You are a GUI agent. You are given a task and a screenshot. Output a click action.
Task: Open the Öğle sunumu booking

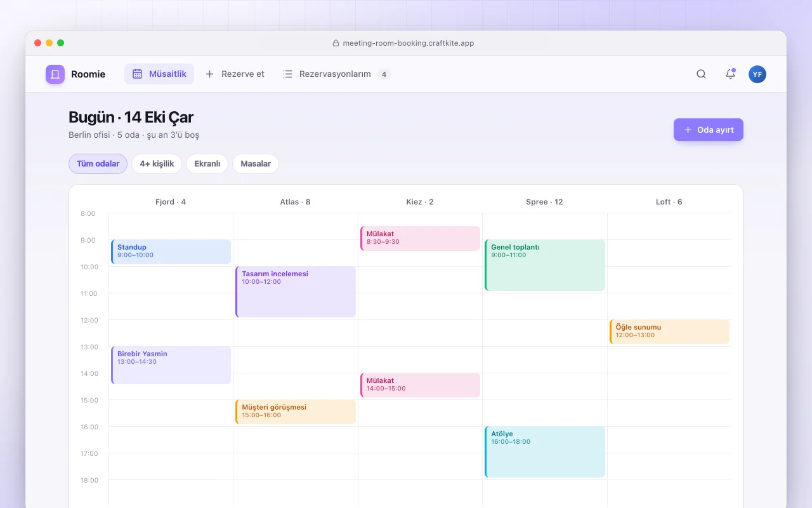pyautogui.click(x=669, y=331)
